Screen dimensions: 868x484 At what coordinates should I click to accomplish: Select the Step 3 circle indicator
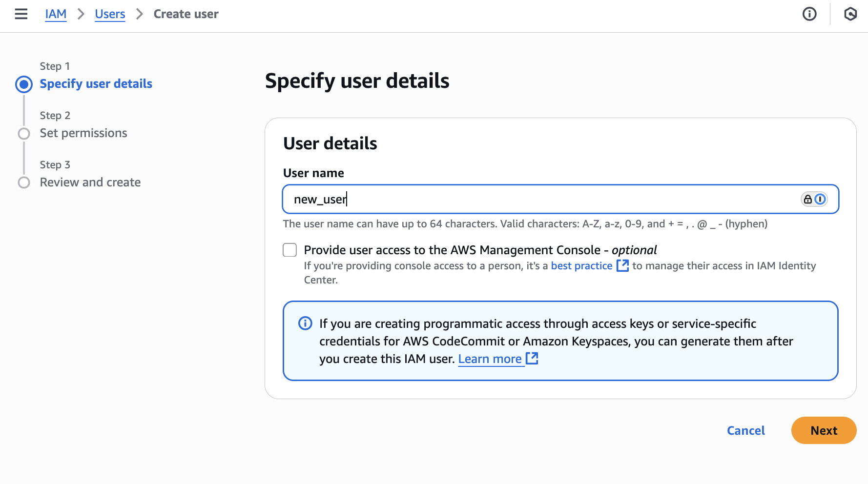pos(24,182)
